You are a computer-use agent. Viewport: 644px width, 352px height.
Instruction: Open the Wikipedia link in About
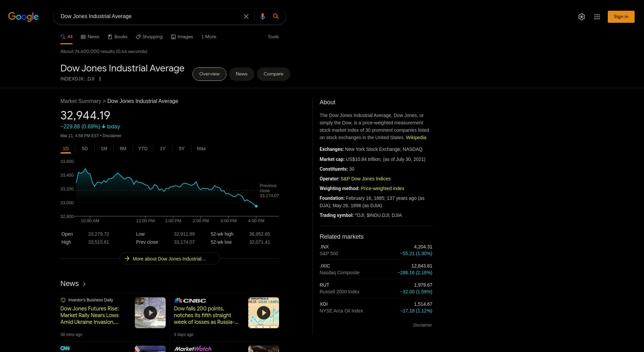point(416,137)
